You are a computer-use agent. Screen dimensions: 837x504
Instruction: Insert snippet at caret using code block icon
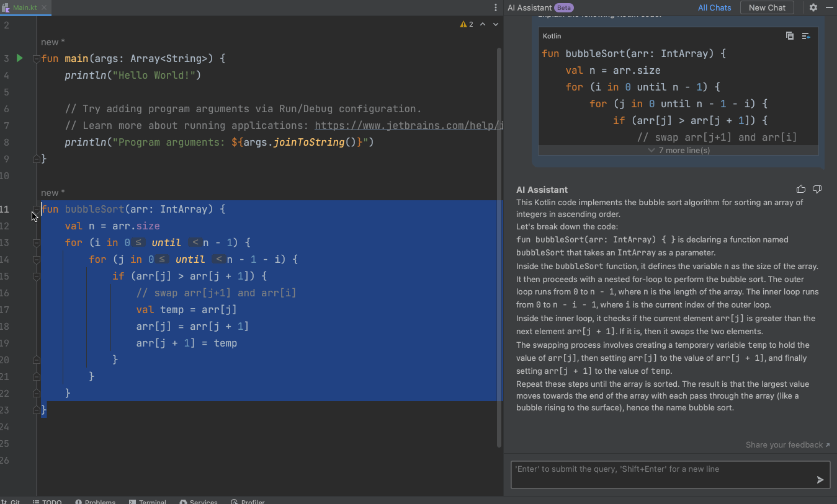point(806,36)
